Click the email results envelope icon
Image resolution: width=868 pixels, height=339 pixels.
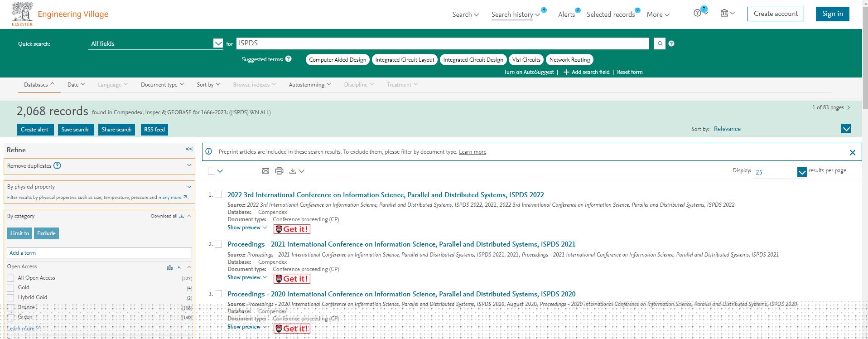(265, 171)
